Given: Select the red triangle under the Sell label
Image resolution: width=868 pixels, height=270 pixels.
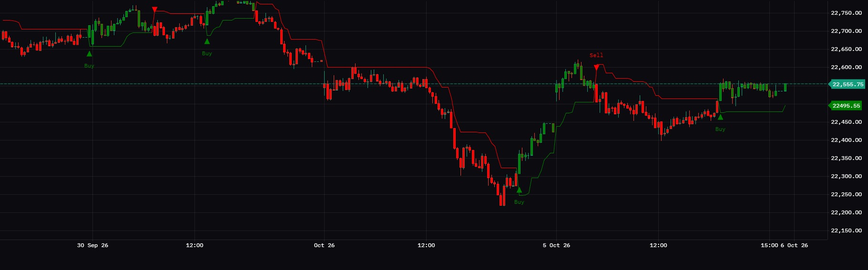Looking at the screenshot, I should (x=596, y=68).
